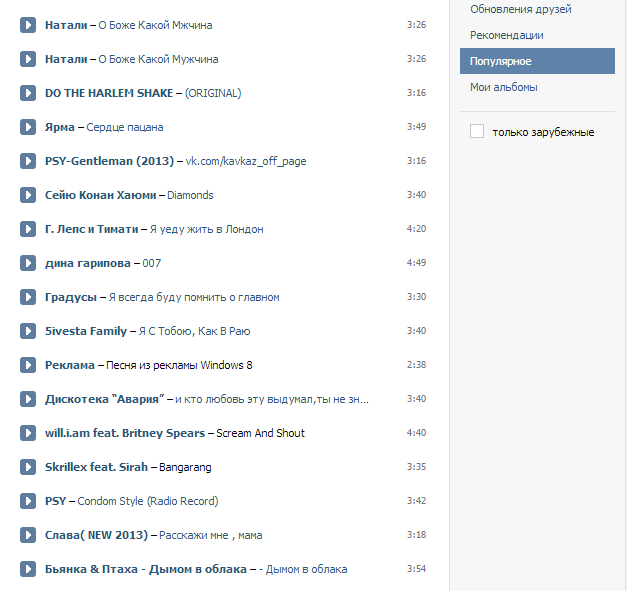
Task: Select the Популярное tab
Action: pyautogui.click(x=537, y=61)
